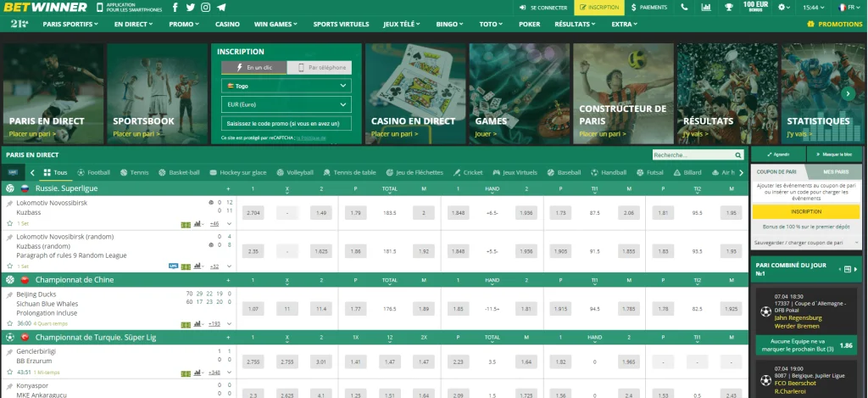Click the Masquer le bloc button

click(834, 154)
